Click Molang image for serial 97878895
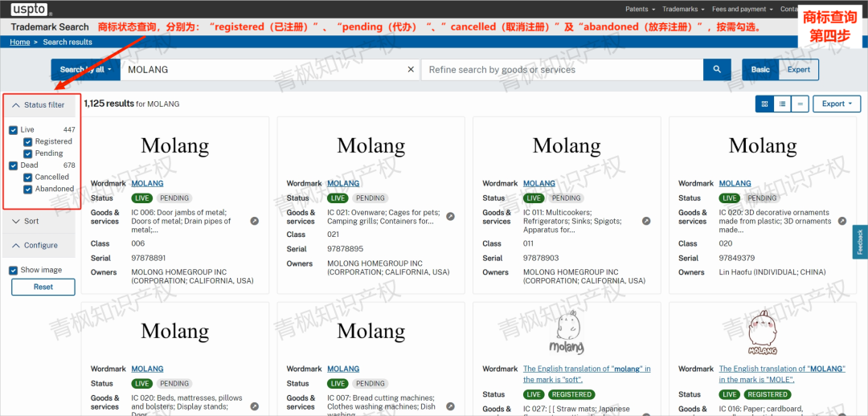Screen dimensions: 868x416 (x=371, y=146)
